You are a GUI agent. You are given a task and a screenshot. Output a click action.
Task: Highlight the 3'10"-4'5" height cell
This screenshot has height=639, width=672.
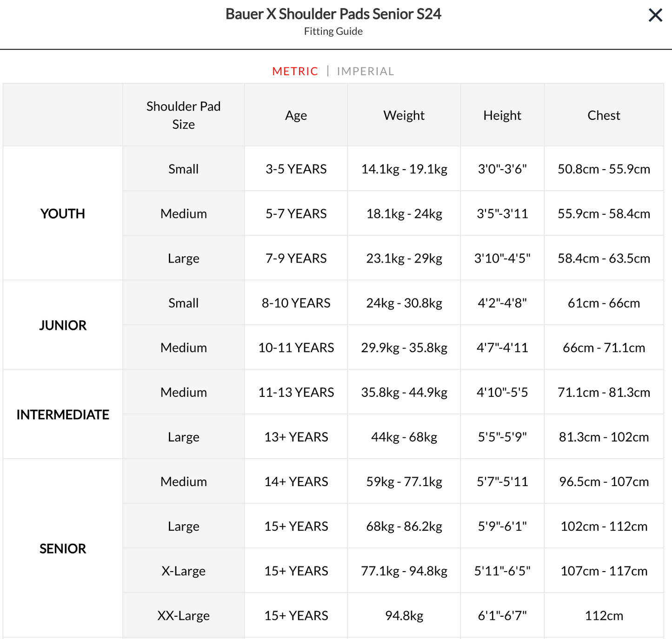click(x=502, y=258)
